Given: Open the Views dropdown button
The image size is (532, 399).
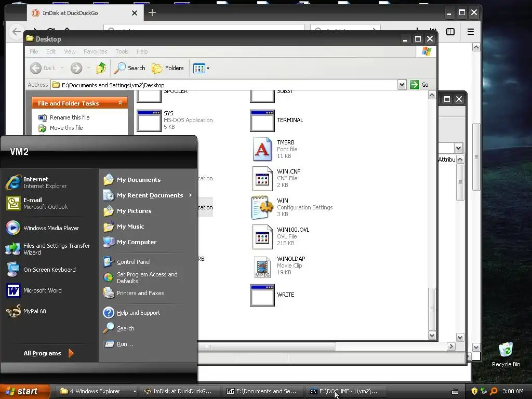Looking at the screenshot, I should tap(201, 68).
